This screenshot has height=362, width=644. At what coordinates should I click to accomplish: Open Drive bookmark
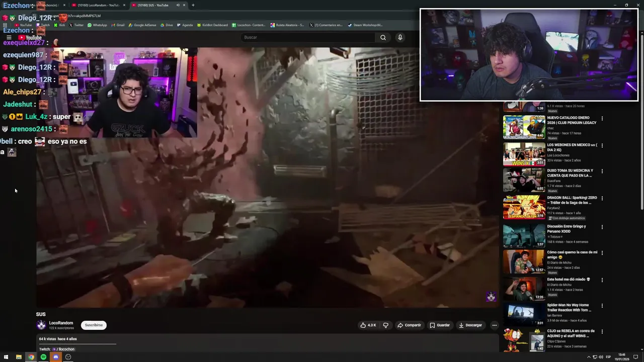(166, 25)
